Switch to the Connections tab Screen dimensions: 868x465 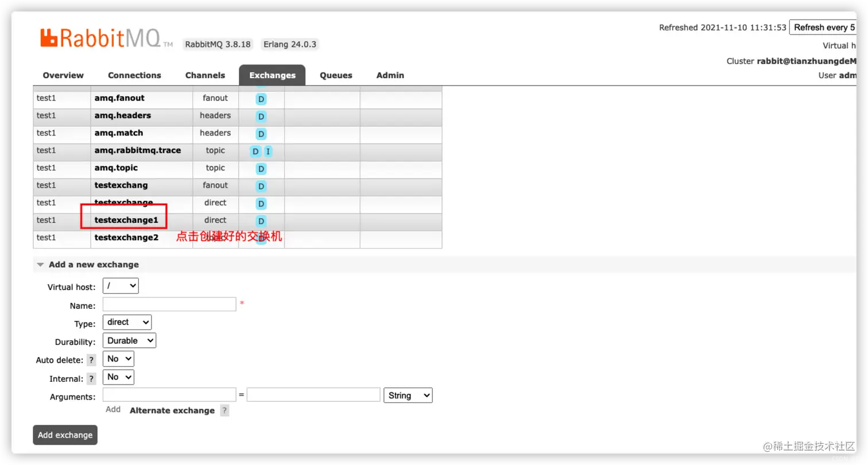point(134,75)
